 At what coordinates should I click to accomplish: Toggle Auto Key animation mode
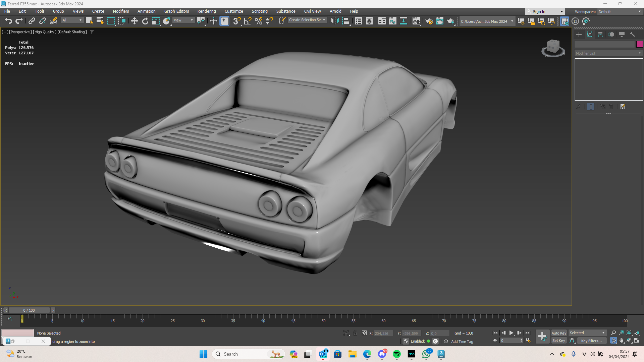tap(558, 333)
